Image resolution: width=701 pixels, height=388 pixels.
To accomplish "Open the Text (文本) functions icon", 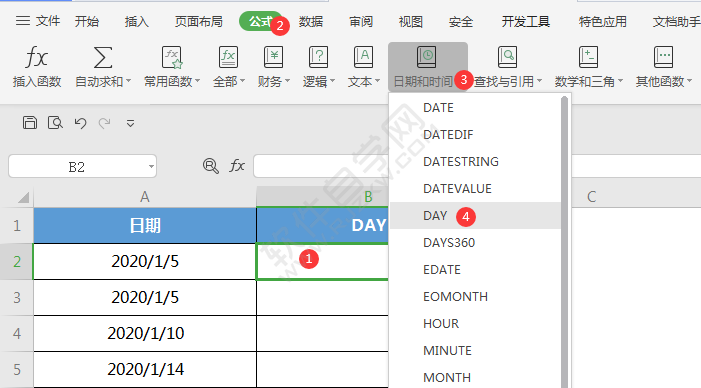I will click(363, 58).
